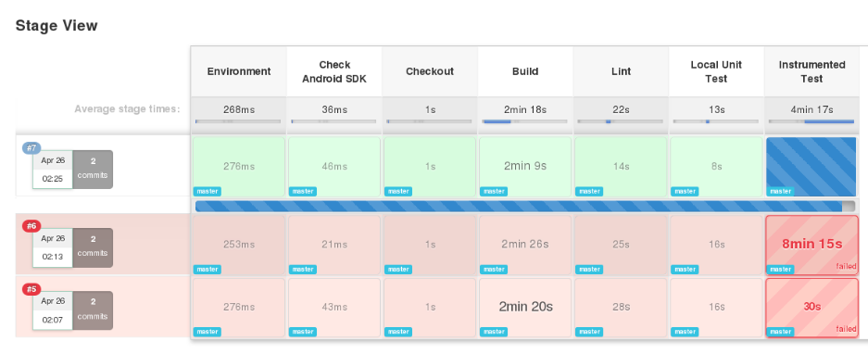The image size is (868, 354).
Task: Open build #5 Build stage 2min 20s
Action: (525, 308)
